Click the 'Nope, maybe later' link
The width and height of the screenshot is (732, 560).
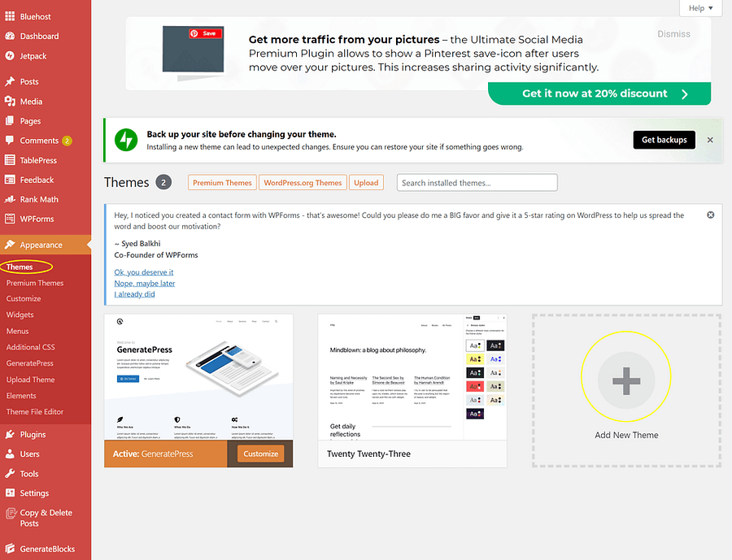(x=145, y=284)
